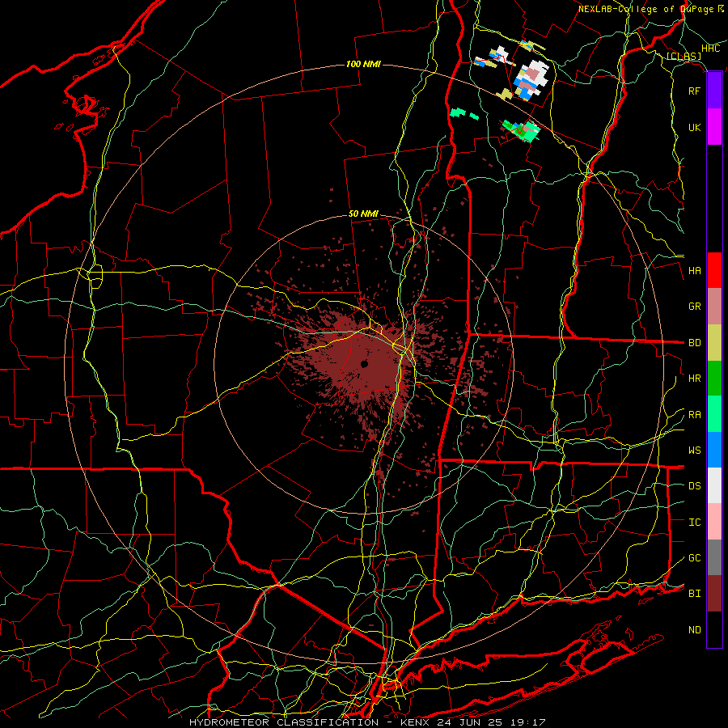Click the Hydrometeor Classification KENX timestamp caption
The image size is (728, 728).
tap(367, 722)
